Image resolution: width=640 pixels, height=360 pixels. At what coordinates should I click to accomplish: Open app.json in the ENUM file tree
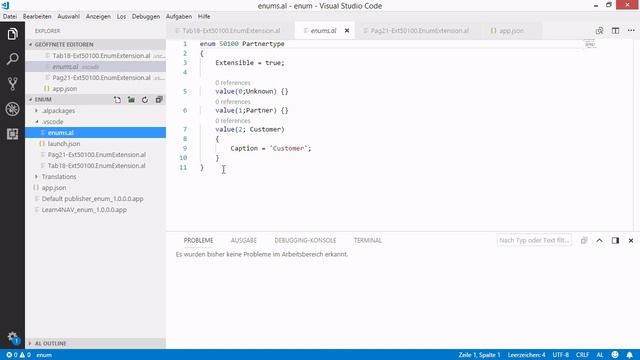pos(96,188)
